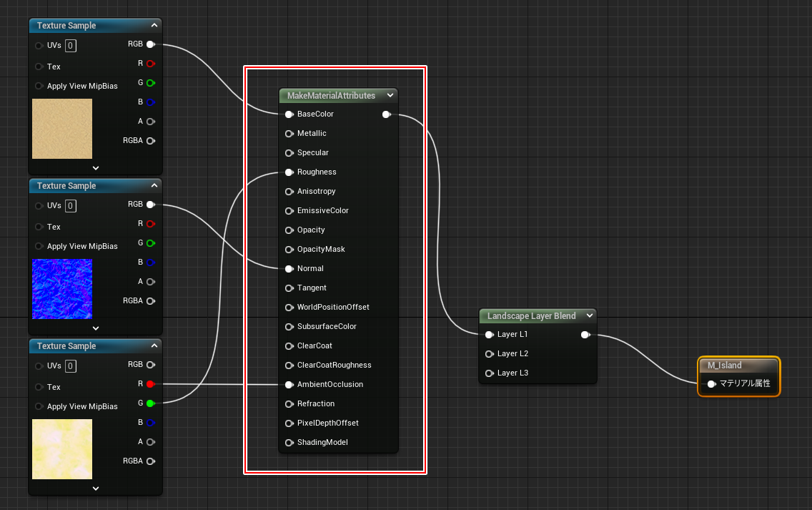Click the Roughness input pin

point(289,172)
